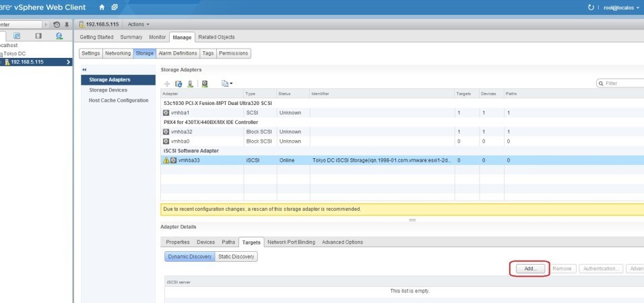Open the root@localos user dropdown
The image size is (644, 303).
(621, 8)
